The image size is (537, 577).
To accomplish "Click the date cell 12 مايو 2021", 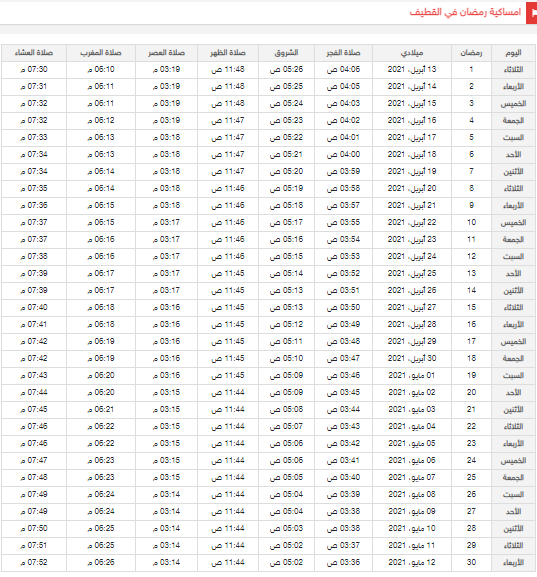I will [x=412, y=562].
